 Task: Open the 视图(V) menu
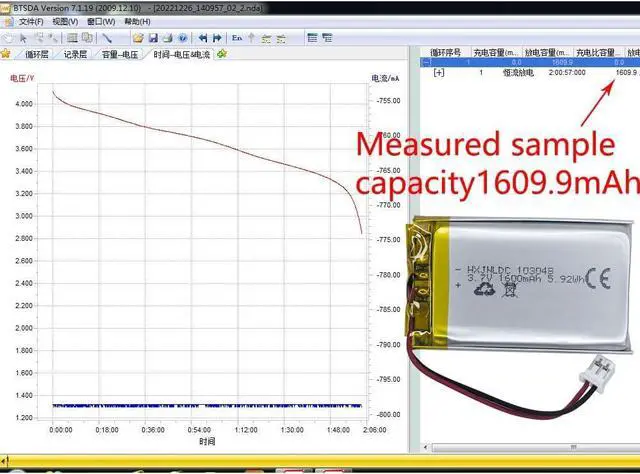[65, 21]
